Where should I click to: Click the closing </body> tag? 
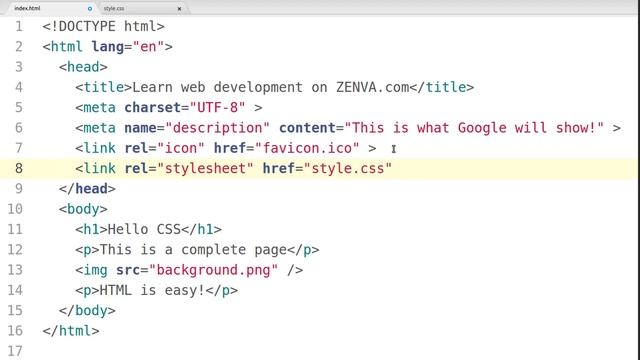point(87,311)
